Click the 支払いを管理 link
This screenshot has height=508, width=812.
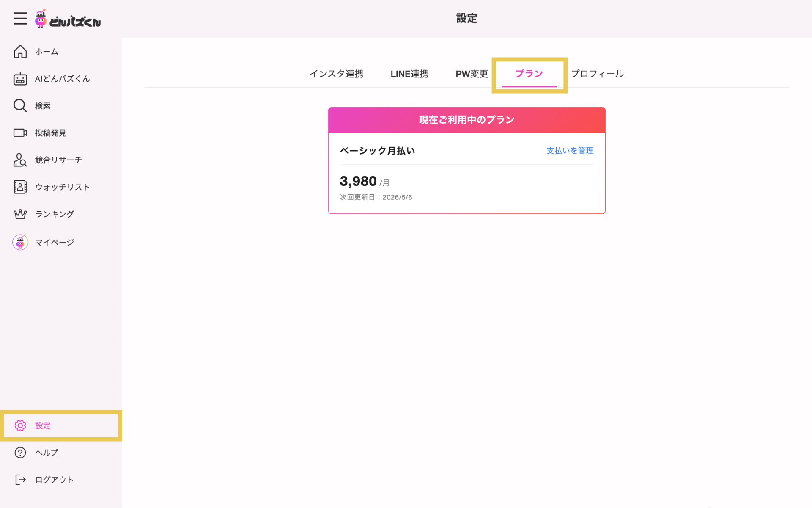(x=570, y=151)
